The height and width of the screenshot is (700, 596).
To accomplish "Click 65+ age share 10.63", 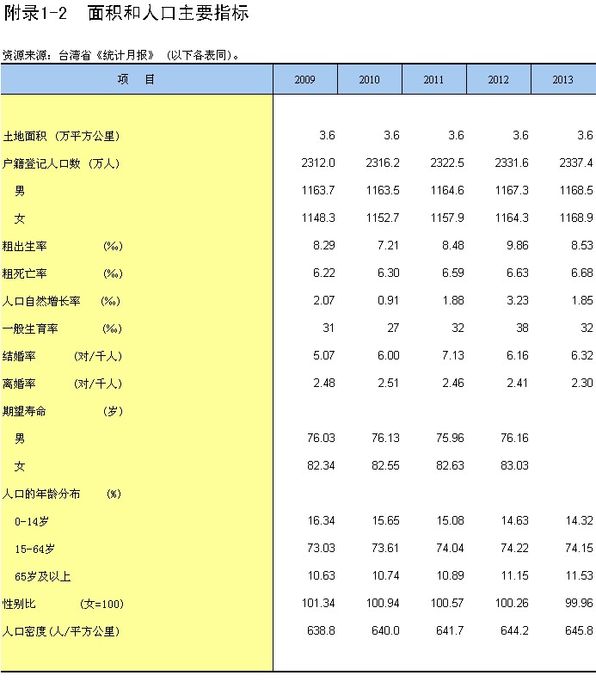I will (321, 576).
